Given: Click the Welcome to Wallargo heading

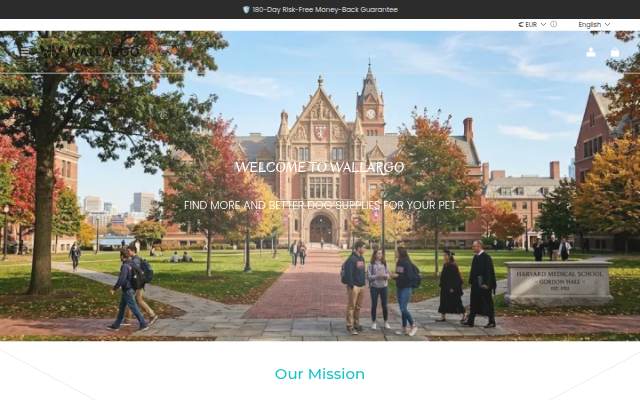Looking at the screenshot, I should click(x=320, y=167).
